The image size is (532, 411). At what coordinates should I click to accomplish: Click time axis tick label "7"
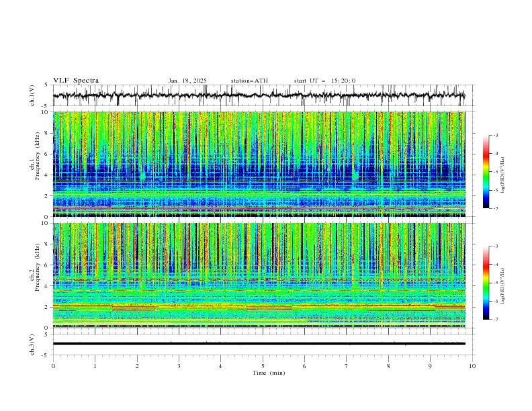click(347, 366)
